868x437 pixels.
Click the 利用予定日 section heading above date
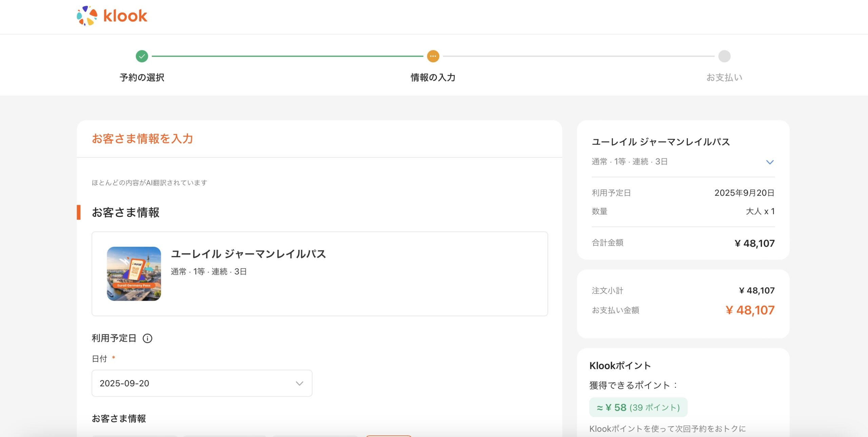click(114, 338)
